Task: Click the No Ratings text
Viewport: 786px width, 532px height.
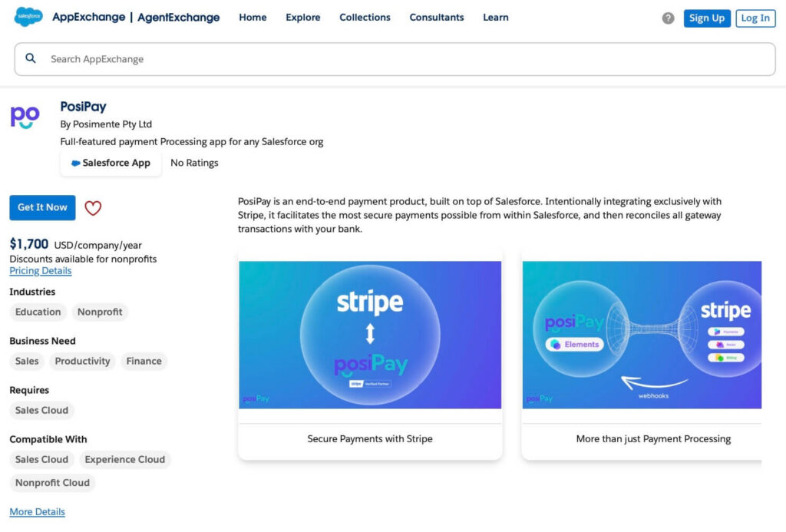Action: pos(194,163)
